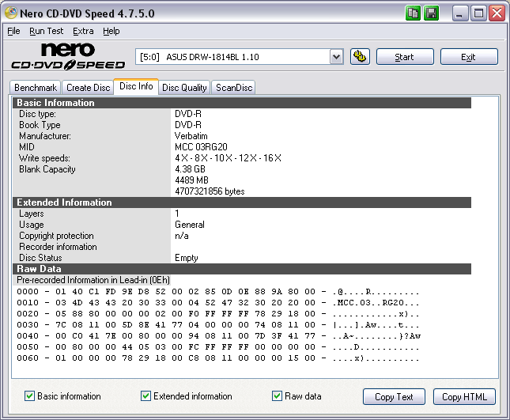Switch to the Disc Quality tab

[x=184, y=88]
